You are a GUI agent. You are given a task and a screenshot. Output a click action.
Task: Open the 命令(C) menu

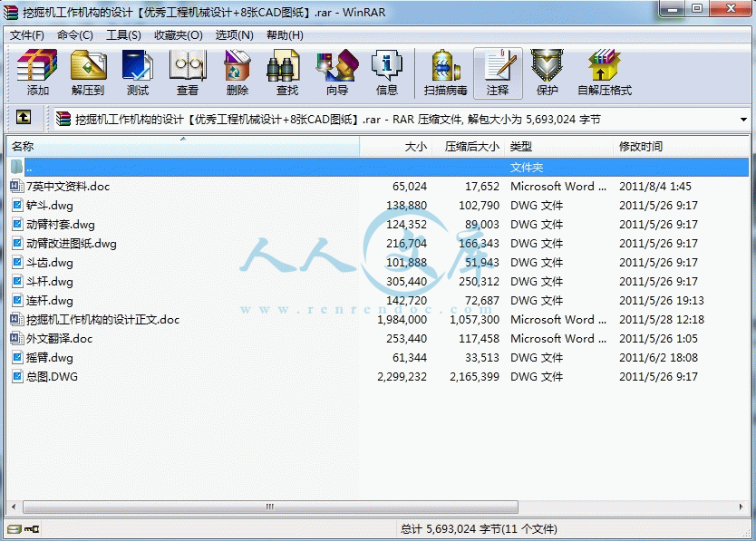coord(74,35)
